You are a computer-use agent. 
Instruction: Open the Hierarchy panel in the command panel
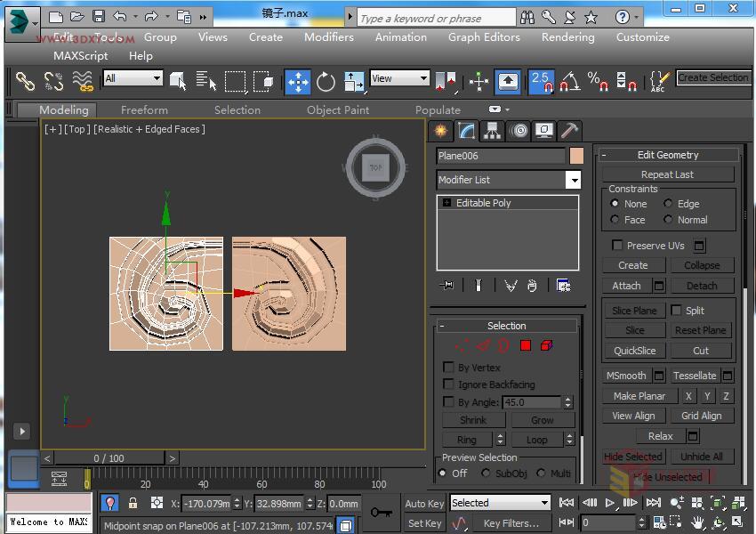click(x=490, y=131)
